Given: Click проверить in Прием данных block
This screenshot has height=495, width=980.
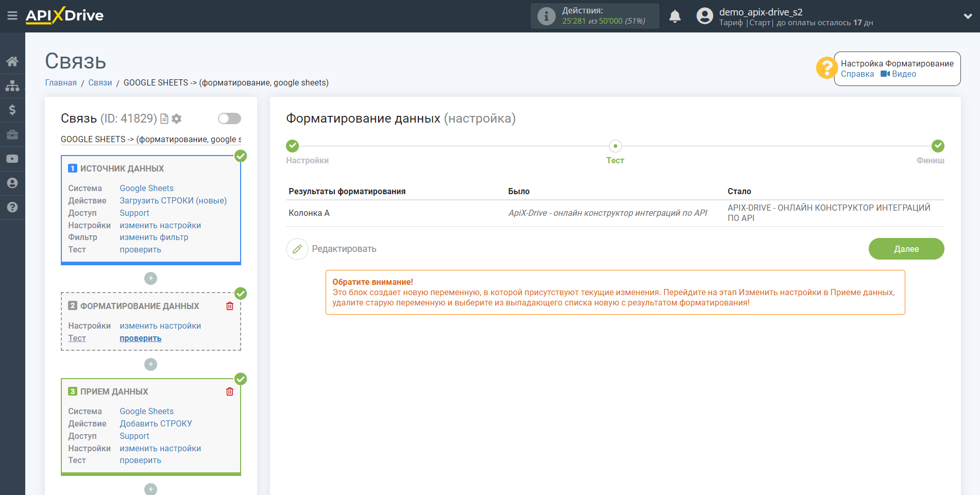Looking at the screenshot, I should (x=140, y=460).
